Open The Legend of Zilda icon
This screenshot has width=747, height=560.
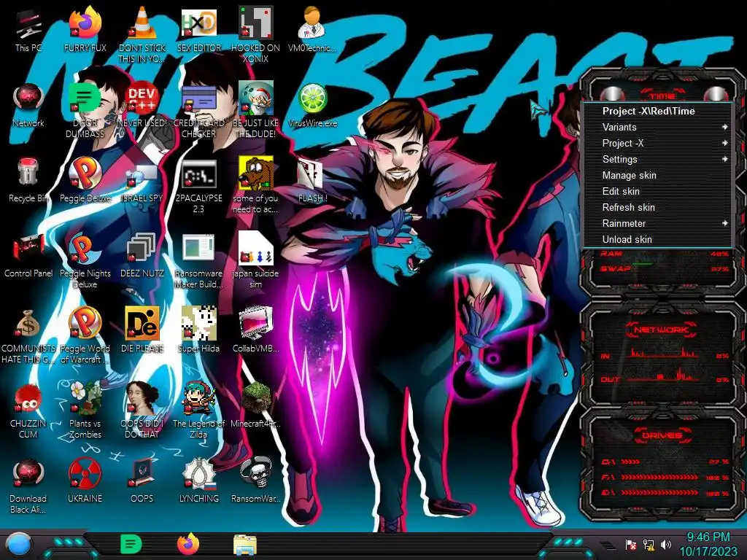(x=198, y=399)
